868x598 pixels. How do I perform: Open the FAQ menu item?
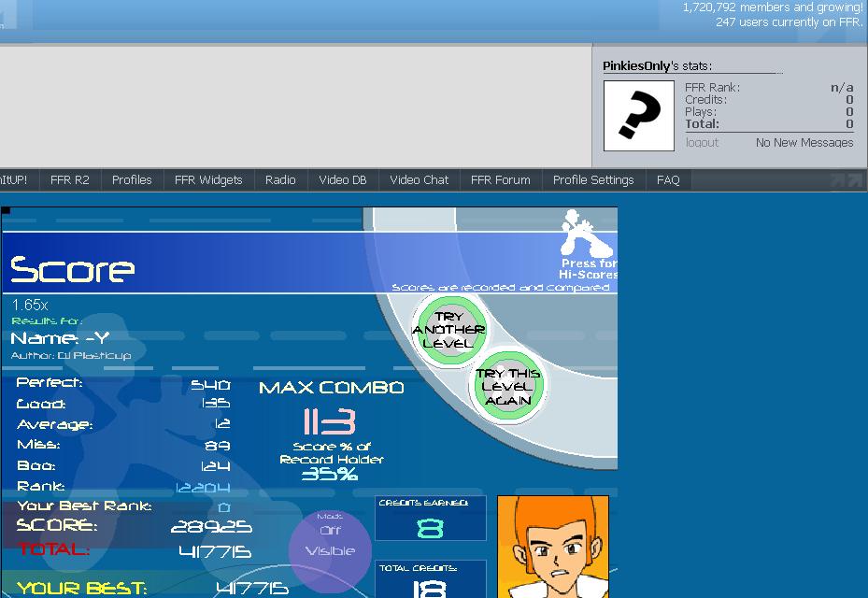[668, 180]
